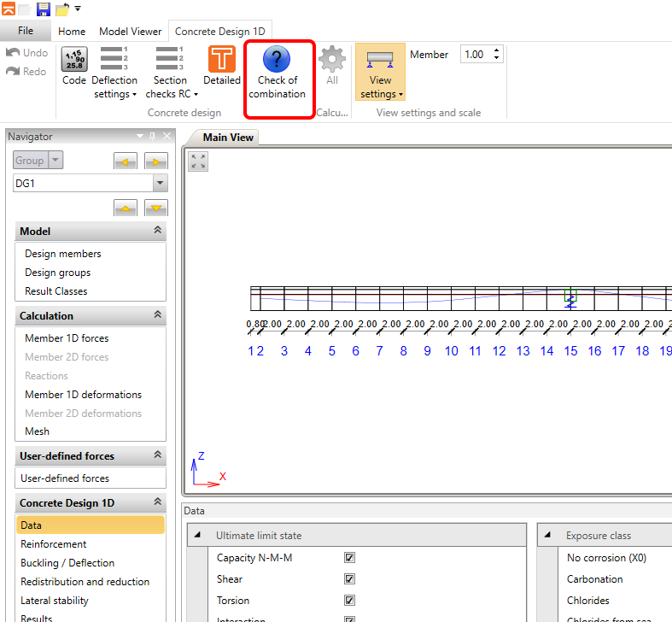Viewport: 672px width, 622px height.
Task: Click the Member scale input field
Action: coord(476,55)
